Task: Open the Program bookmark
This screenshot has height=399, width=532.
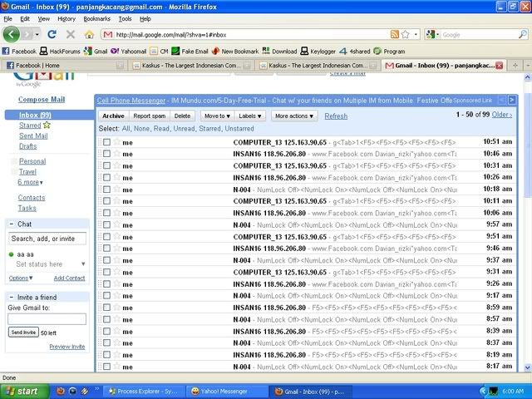Action: tap(389, 52)
